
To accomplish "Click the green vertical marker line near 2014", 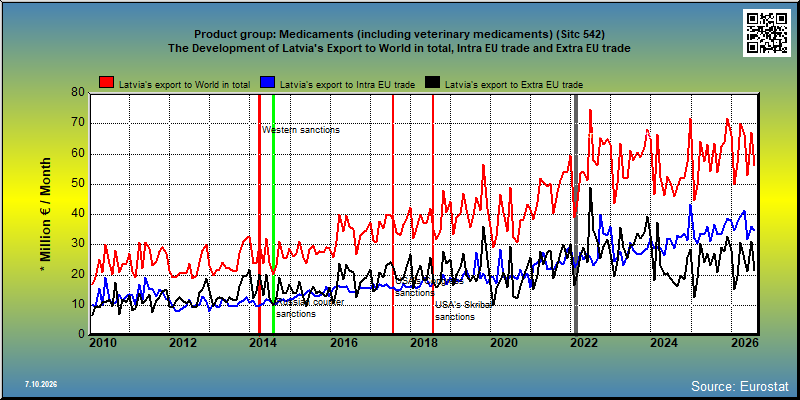I will pos(273,214).
